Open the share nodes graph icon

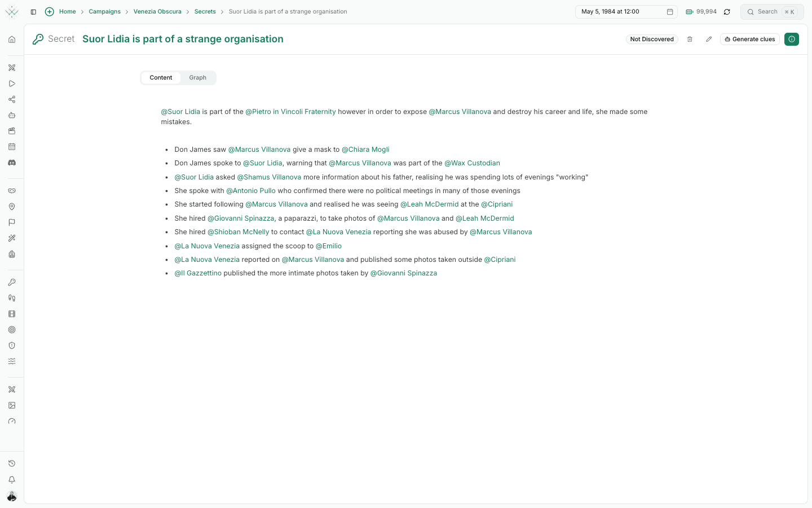(x=12, y=99)
